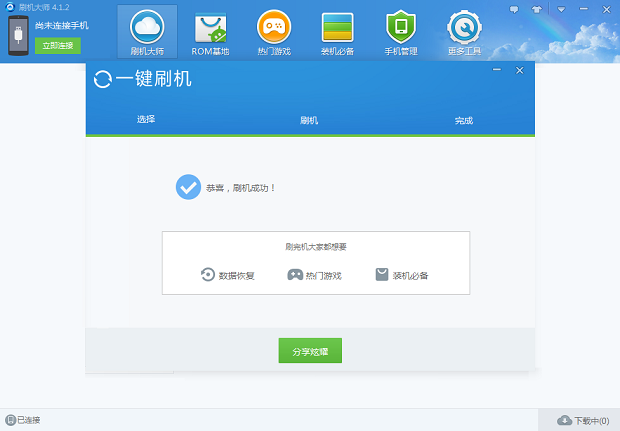Select the 选择 step tab

(146, 120)
